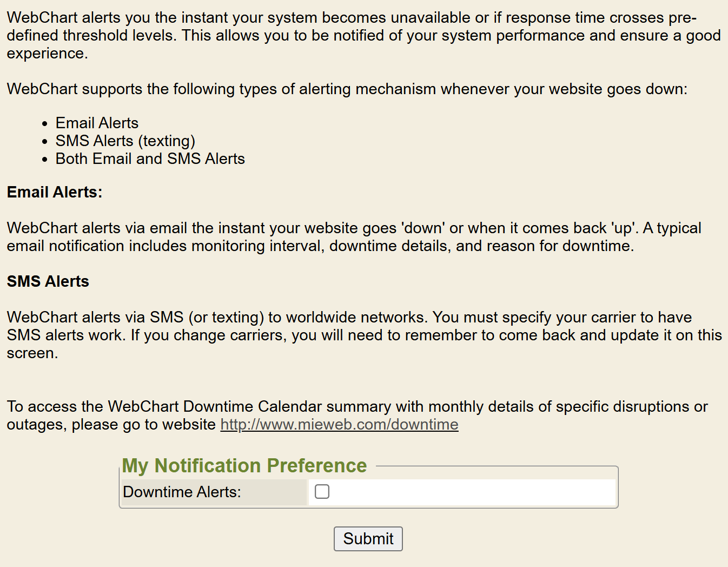Click the bullet dot before "Email Alerts"
This screenshot has width=728, height=567.
click(45, 124)
